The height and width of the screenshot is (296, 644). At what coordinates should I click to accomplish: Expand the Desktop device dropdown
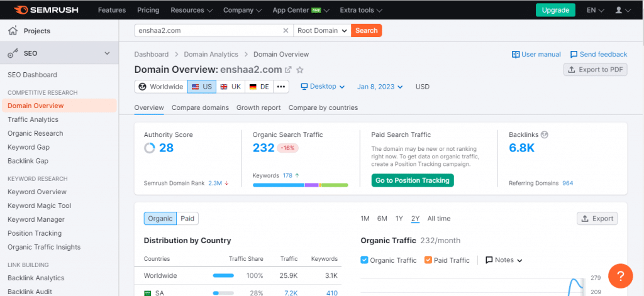pos(323,87)
